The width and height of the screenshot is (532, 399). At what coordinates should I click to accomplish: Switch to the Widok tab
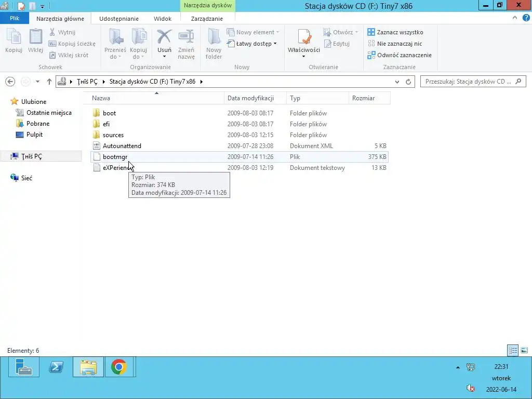(x=163, y=19)
